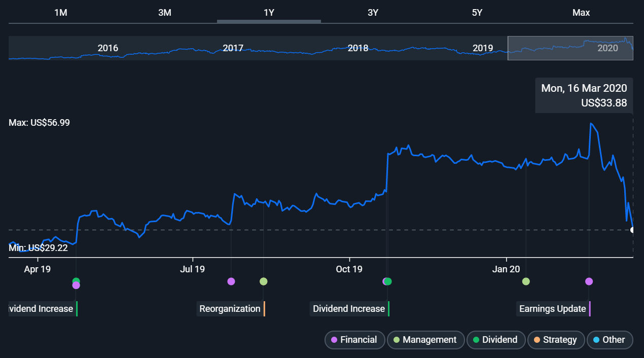Jump to 2018 in the overview timeline

[x=358, y=48]
